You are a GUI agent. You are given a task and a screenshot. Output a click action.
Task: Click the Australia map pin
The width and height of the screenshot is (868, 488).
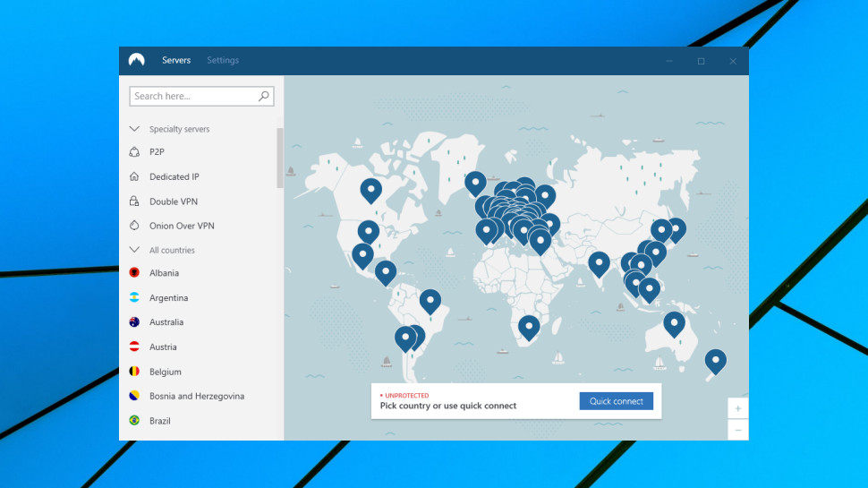[674, 324]
